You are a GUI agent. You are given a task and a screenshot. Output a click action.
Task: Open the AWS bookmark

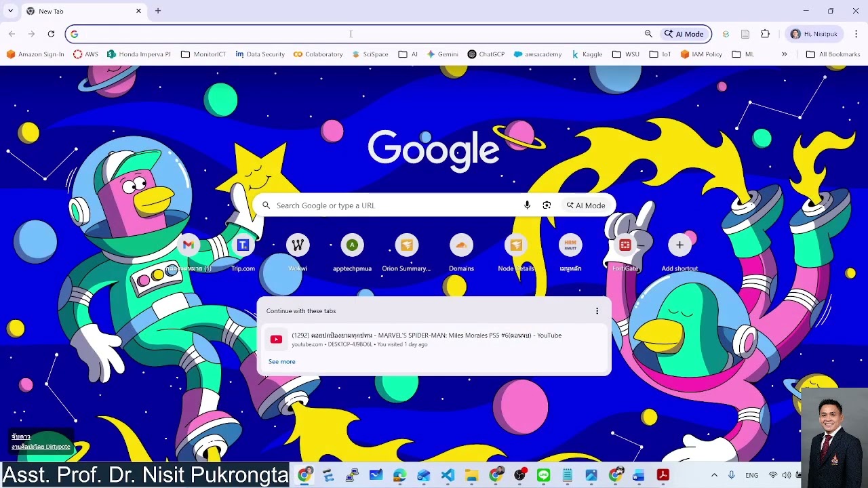point(85,54)
